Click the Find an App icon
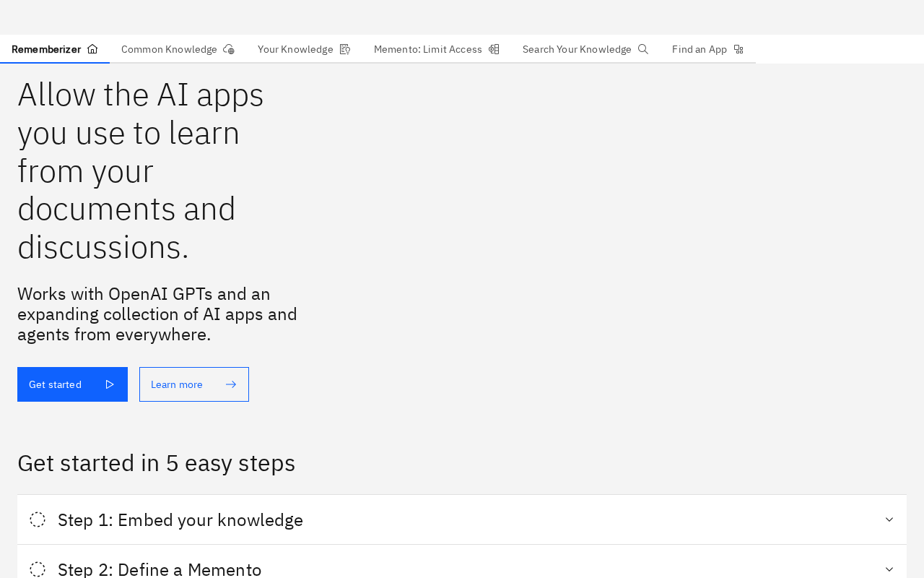The height and width of the screenshot is (578, 924). [x=738, y=49]
